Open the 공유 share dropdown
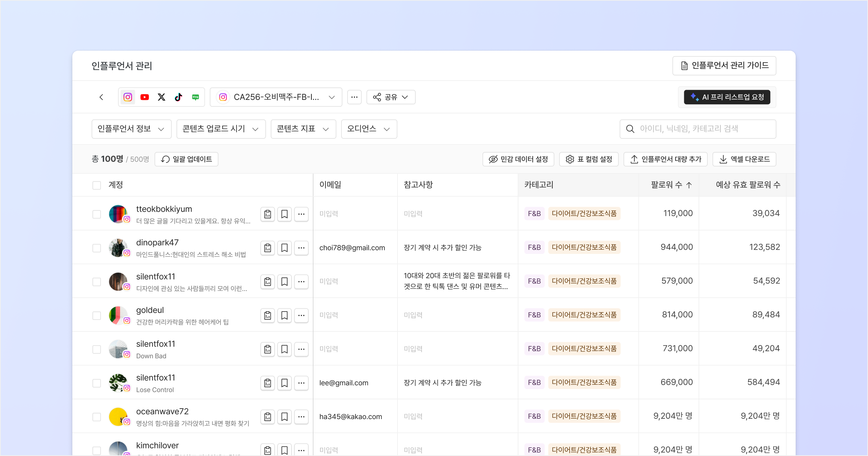Viewport: 868px width, 456px height. (391, 97)
